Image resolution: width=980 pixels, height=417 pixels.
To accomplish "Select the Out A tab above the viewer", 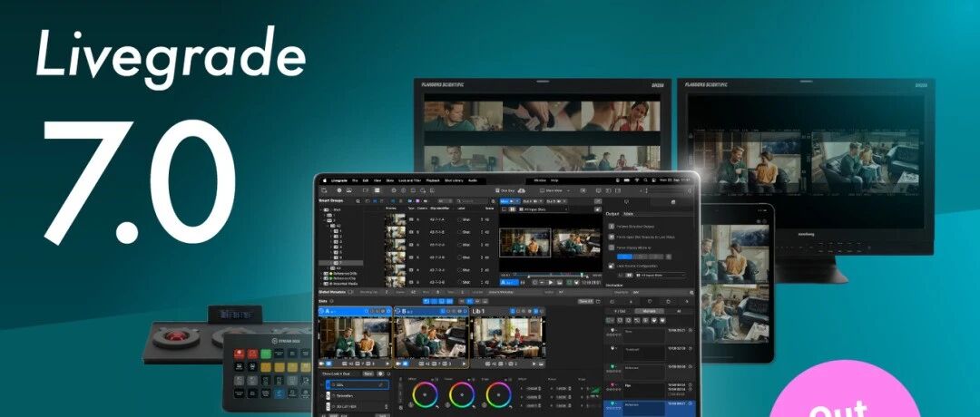I will coord(533,201).
